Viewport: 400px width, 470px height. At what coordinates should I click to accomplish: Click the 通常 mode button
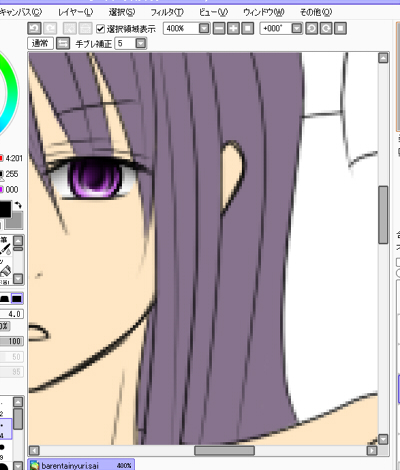(x=40, y=43)
